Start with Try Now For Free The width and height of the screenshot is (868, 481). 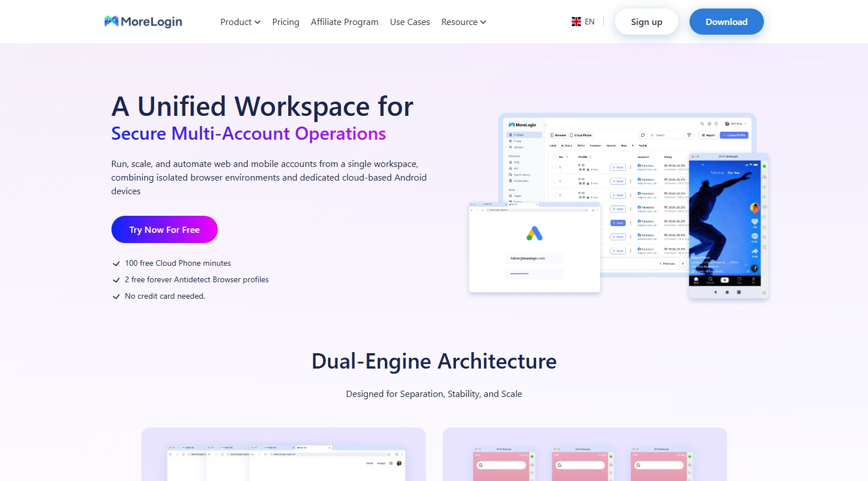click(164, 229)
